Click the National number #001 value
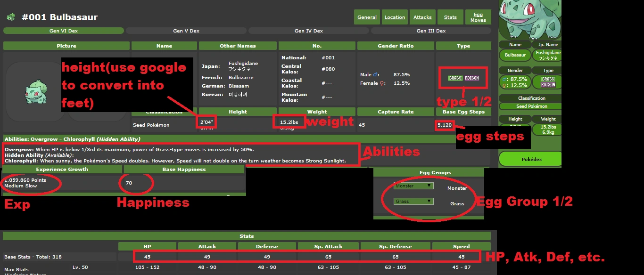The width and height of the screenshot is (644, 275). coord(328,57)
